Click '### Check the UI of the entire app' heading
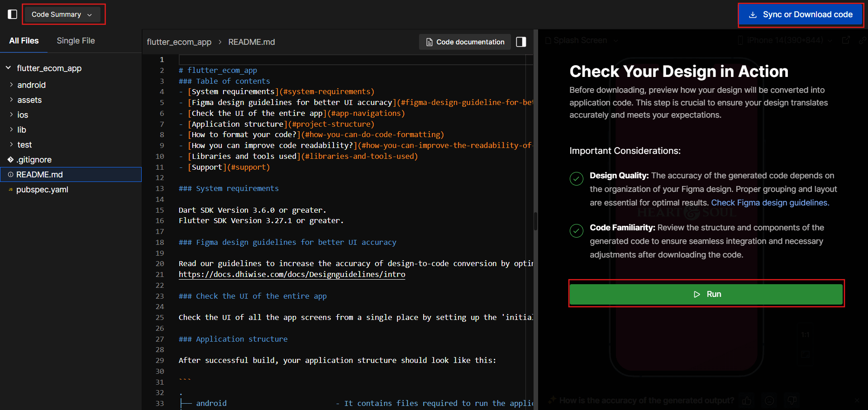868x410 pixels. pos(253,296)
